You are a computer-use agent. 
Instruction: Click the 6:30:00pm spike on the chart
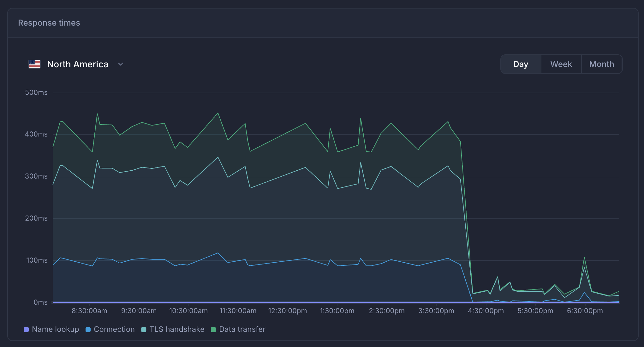pyautogui.click(x=584, y=258)
